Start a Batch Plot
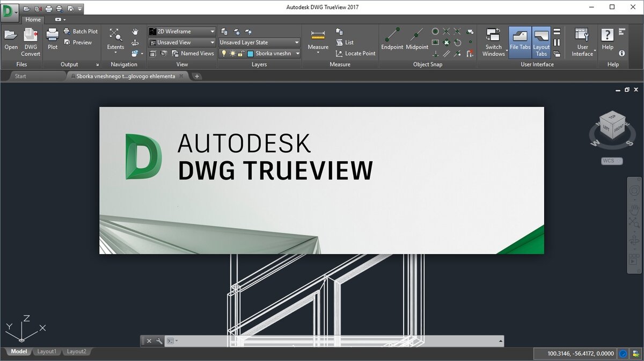 pyautogui.click(x=80, y=32)
